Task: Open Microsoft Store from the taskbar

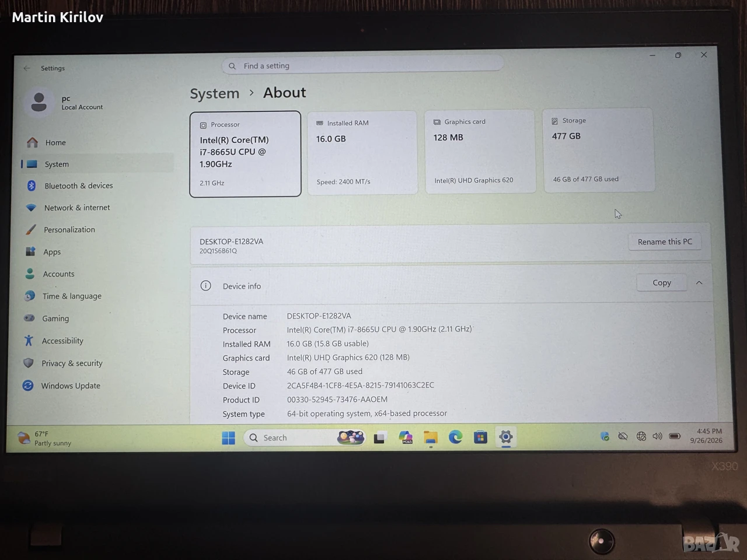Action: [x=480, y=437]
